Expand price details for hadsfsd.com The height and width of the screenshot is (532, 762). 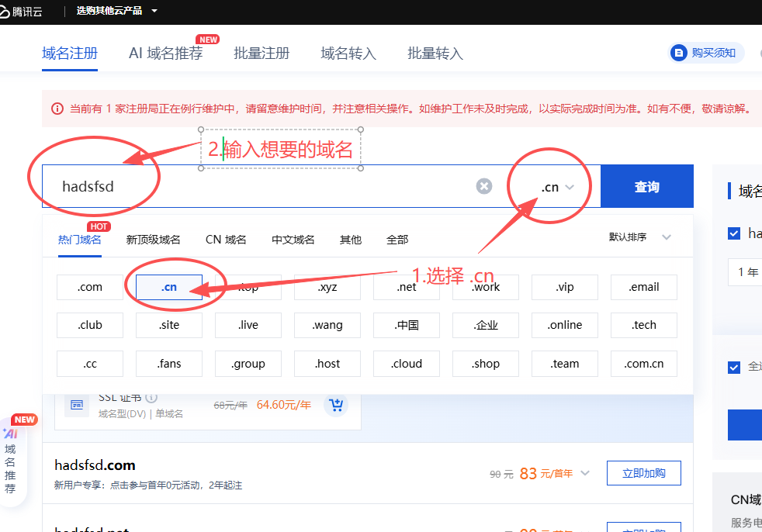point(585,473)
